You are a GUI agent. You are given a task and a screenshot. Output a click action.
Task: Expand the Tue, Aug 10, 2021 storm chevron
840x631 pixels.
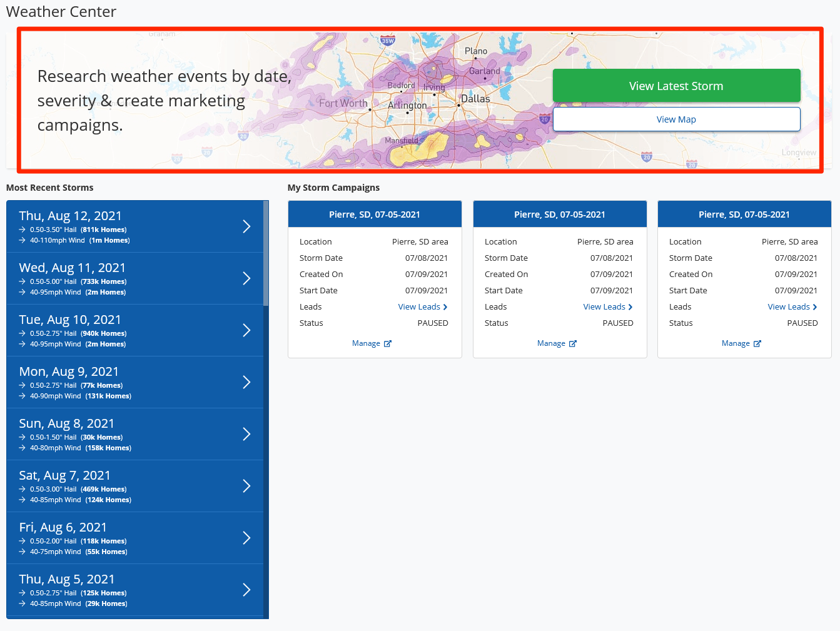point(246,330)
